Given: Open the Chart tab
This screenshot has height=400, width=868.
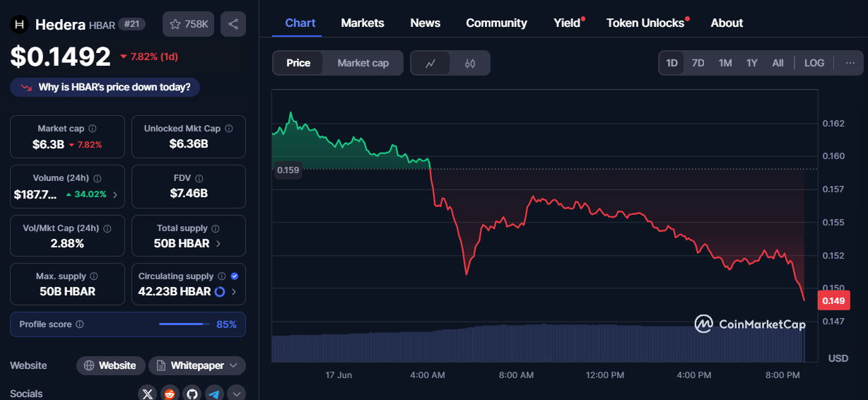Looking at the screenshot, I should [300, 23].
